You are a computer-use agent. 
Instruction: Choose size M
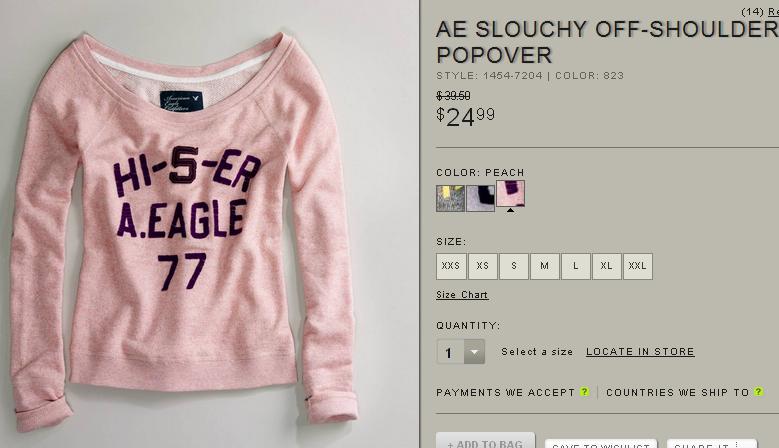[x=545, y=266]
